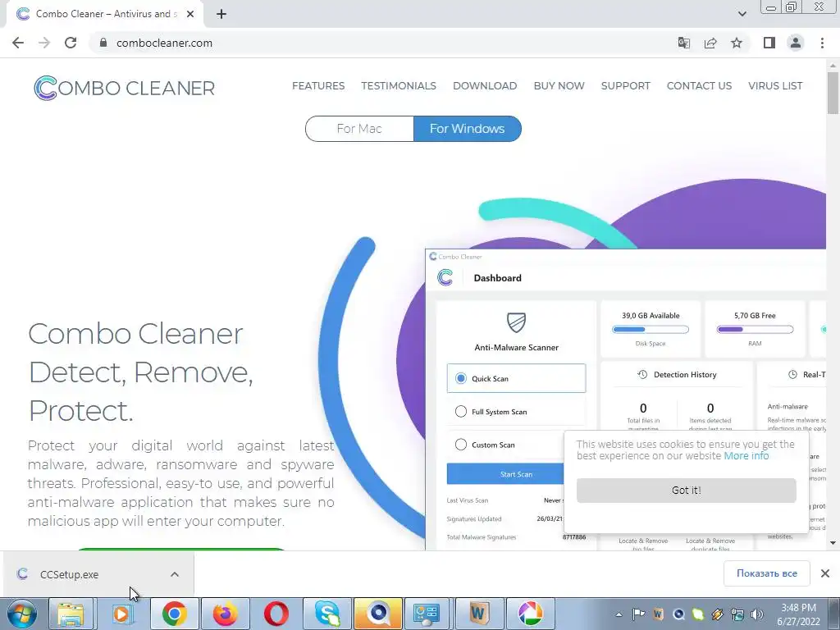
Task: Open the Chrome three-dot menu
Action: 822,43
